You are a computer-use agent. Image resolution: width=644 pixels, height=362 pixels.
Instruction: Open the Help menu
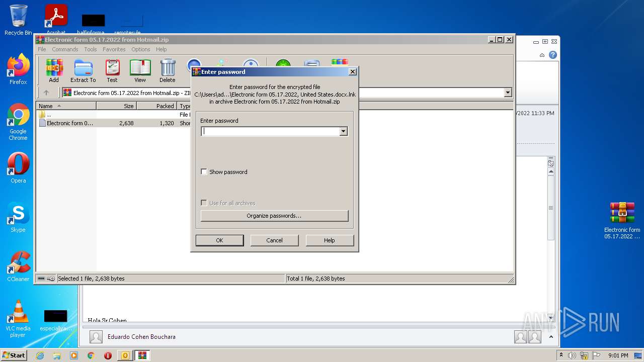click(161, 49)
